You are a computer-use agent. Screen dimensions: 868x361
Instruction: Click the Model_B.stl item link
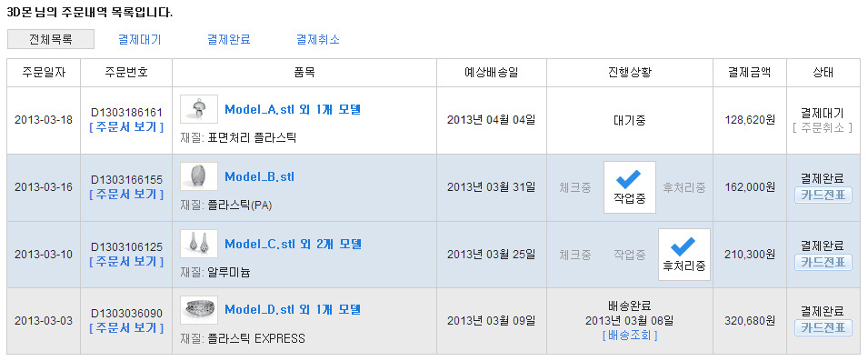[x=260, y=176]
